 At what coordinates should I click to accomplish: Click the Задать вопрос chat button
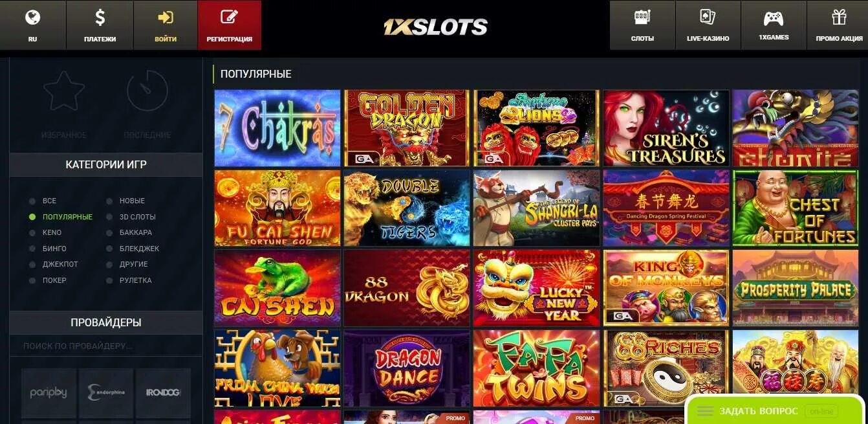click(x=776, y=410)
